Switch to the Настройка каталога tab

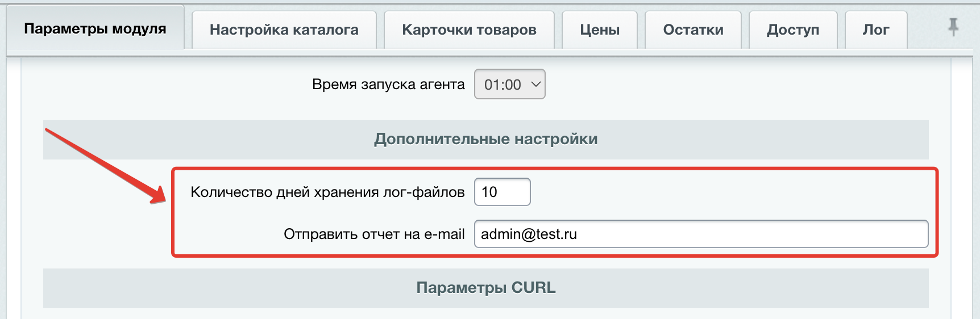tap(284, 30)
